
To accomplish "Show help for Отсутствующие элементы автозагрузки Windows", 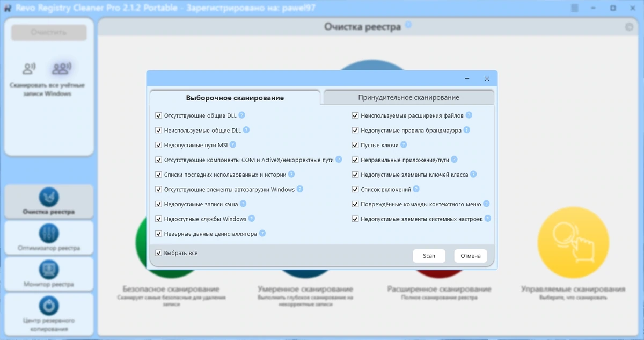I will coord(300,189).
